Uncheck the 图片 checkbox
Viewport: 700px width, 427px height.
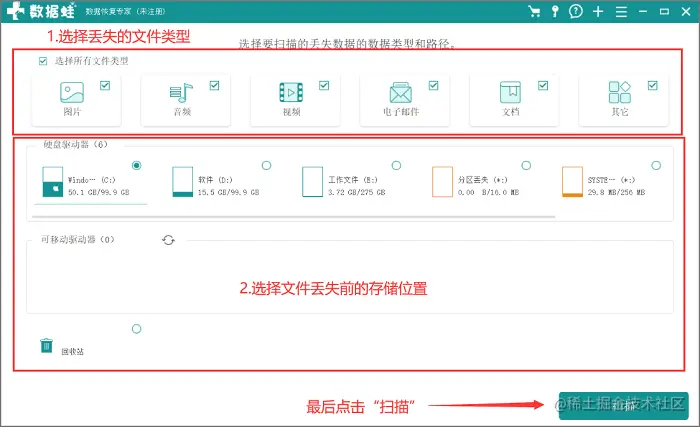[105, 85]
